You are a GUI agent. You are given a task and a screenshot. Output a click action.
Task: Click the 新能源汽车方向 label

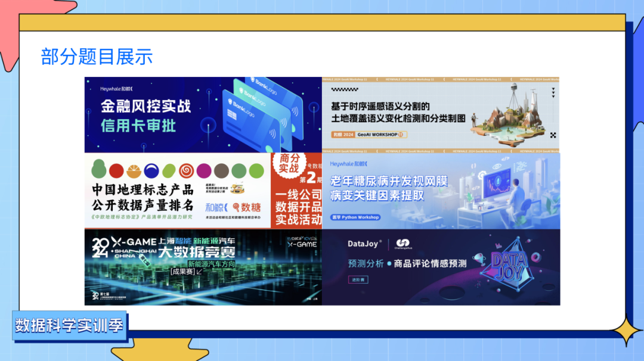click(212, 264)
